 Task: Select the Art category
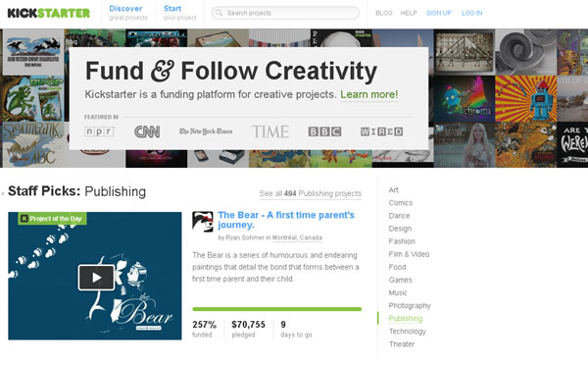tap(393, 190)
